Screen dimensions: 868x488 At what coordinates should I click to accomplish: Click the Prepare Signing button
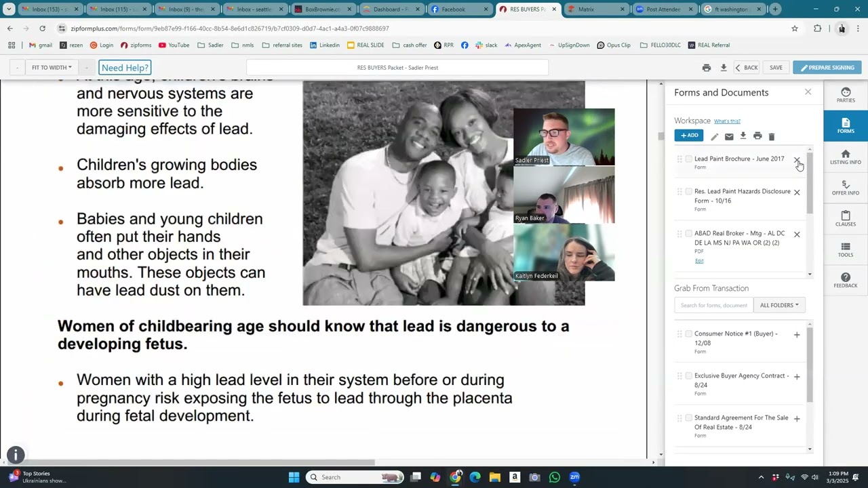click(827, 68)
